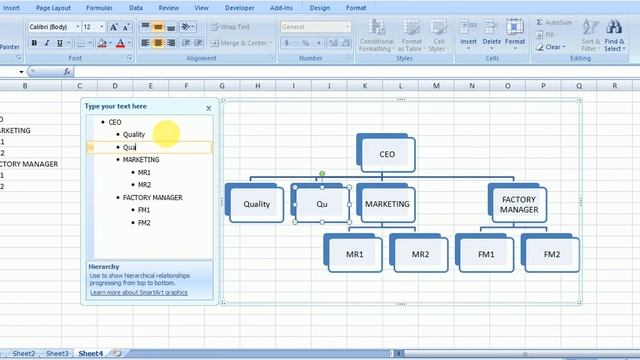The image size is (640, 360).
Task: Increase cell indent
Action: point(199,43)
